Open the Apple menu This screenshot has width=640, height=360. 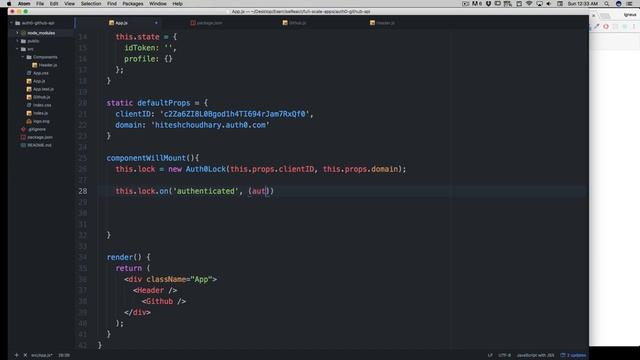tap(9, 4)
